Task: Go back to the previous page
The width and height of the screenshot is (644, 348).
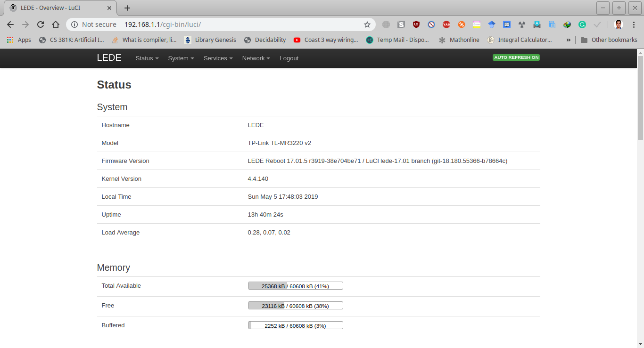Action: click(10, 24)
